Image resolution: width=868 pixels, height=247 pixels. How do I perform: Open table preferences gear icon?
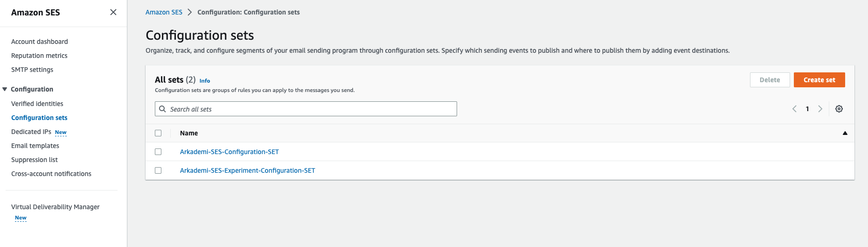tap(839, 109)
